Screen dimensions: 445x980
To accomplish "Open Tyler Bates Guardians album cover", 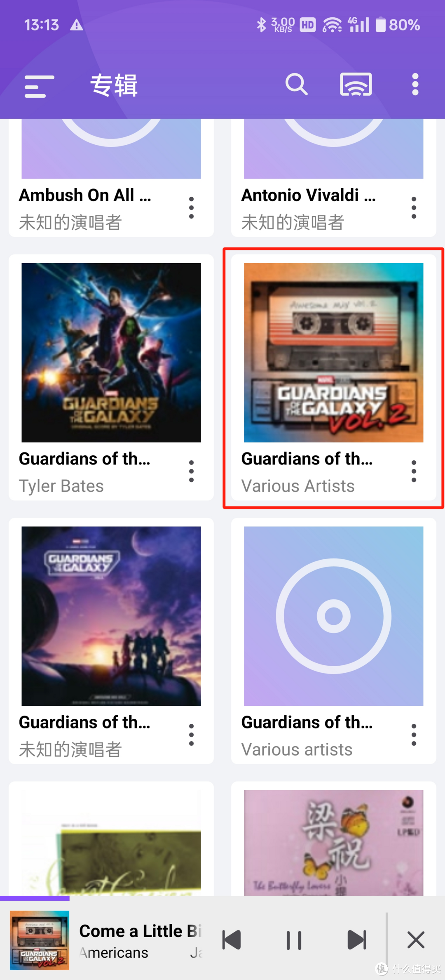I will coord(111,353).
